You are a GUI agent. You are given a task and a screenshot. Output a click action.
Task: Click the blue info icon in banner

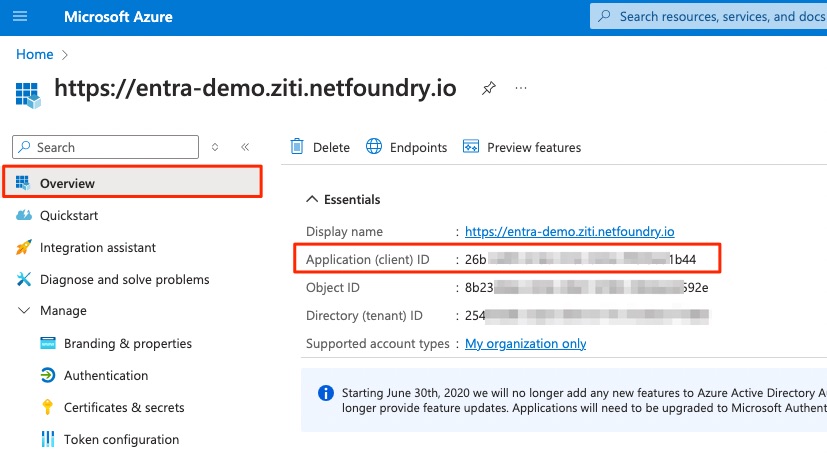point(325,393)
